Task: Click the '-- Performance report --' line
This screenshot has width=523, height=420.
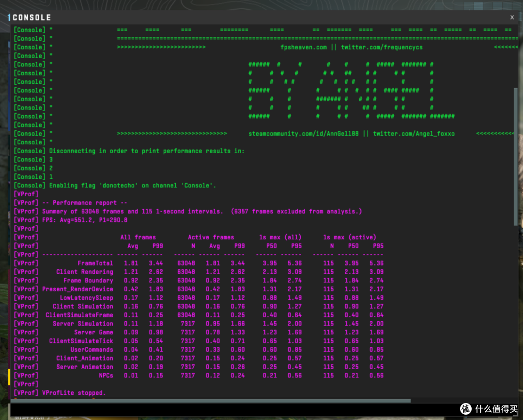Action: tap(85, 203)
